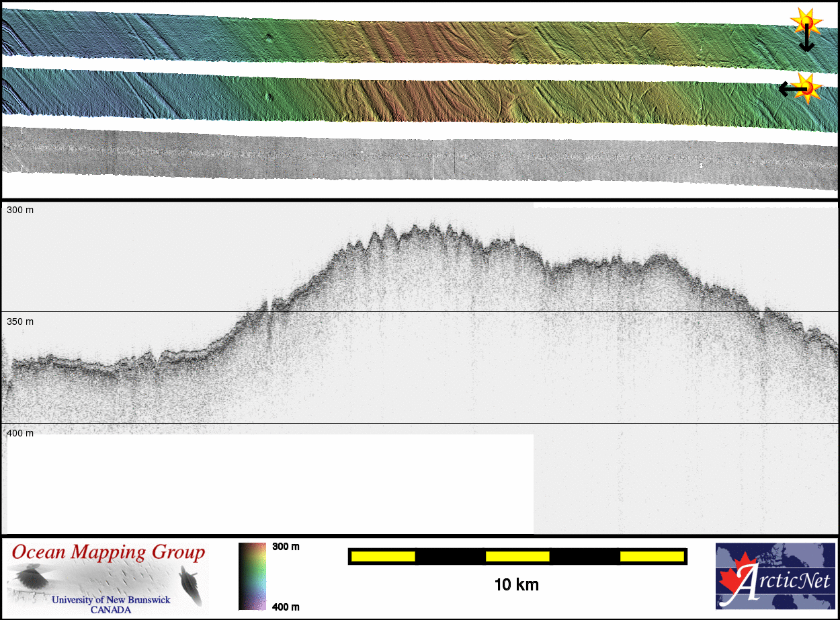
Task: Click the University of New Brunswick text
Action: pyautogui.click(x=111, y=600)
